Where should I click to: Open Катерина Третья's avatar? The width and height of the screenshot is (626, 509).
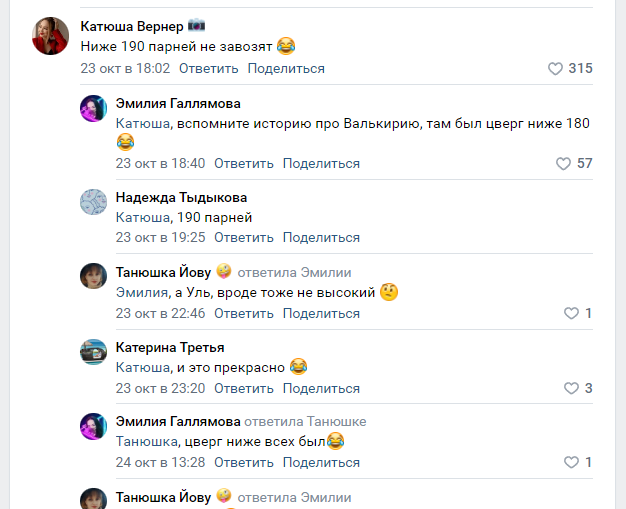[x=93, y=351]
